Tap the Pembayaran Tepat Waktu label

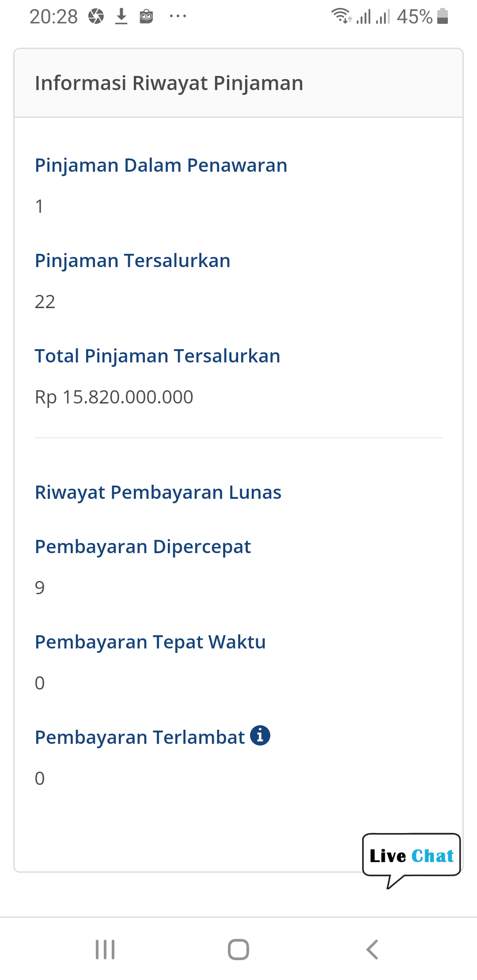tap(150, 642)
